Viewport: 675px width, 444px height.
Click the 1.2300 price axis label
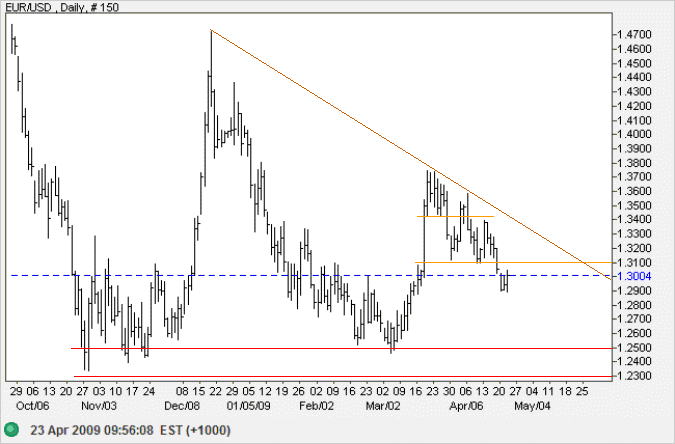point(635,376)
